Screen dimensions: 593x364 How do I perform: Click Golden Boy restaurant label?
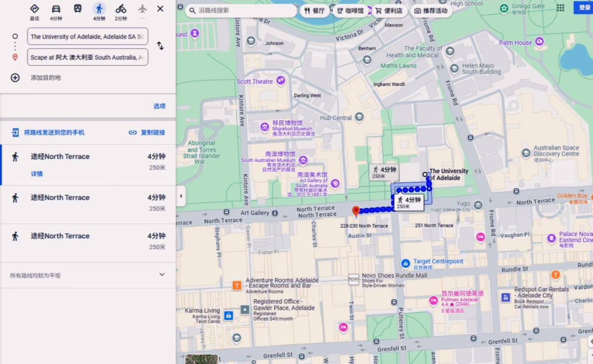[572, 196]
